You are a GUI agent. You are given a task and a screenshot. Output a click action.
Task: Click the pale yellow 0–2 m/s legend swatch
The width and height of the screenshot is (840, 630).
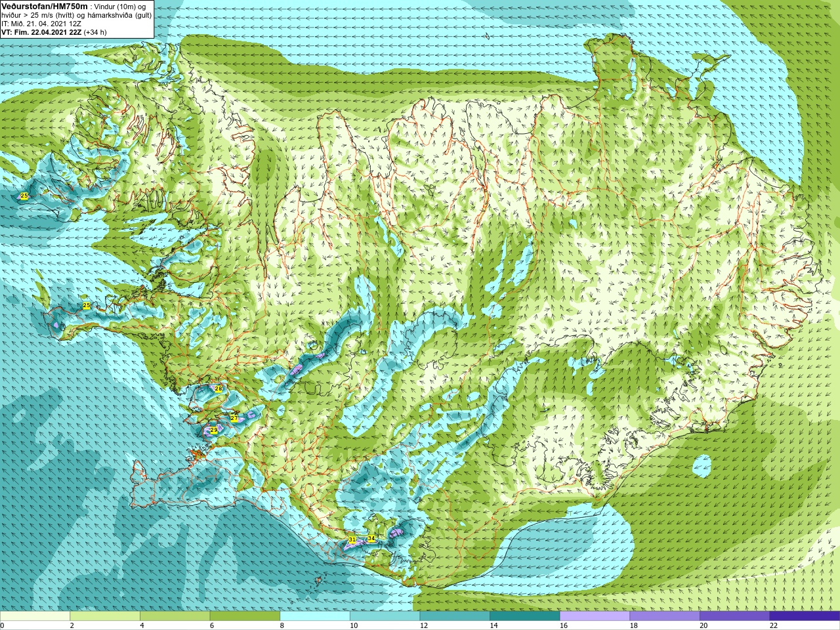click(x=35, y=616)
